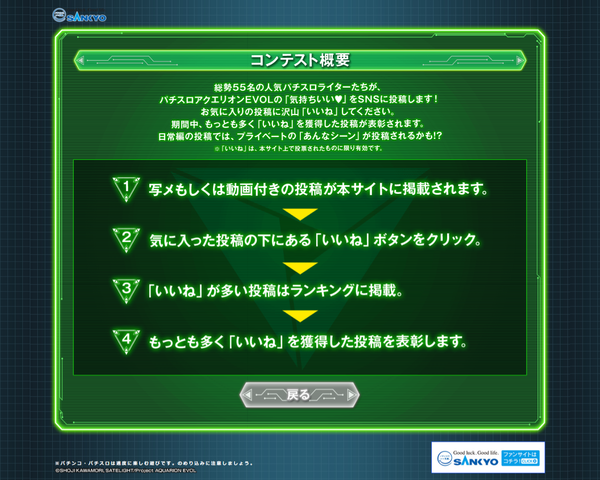600x480 pixels.
Task: Click the line starting with 日常編の投稿では
Action: (300, 136)
